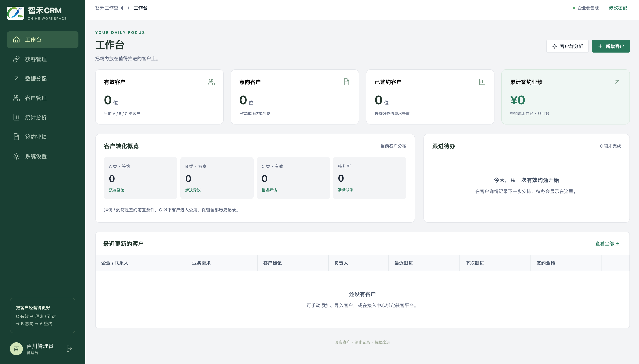The height and width of the screenshot is (364, 639).
Task: Click the gear icon beside 系统设置
Action: pos(16,156)
